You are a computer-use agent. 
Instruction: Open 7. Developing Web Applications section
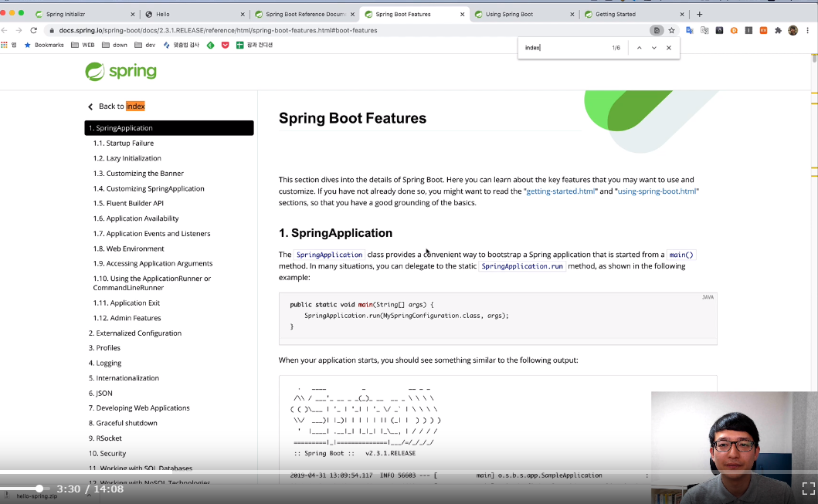click(139, 408)
